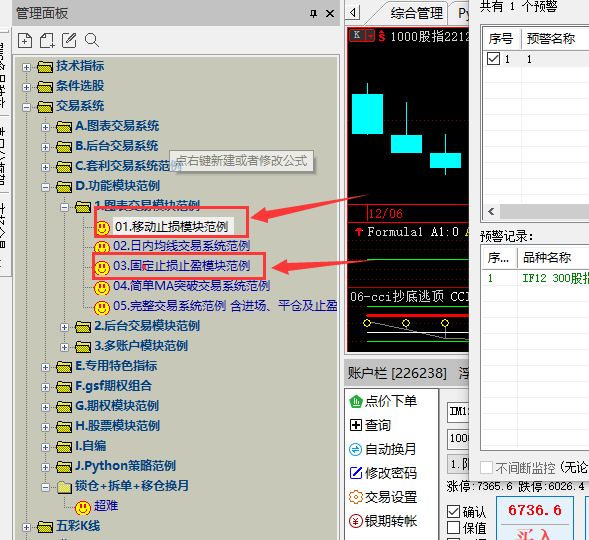
Task: Uncheck alert number 1 checkbox
Action: pyautogui.click(x=493, y=59)
